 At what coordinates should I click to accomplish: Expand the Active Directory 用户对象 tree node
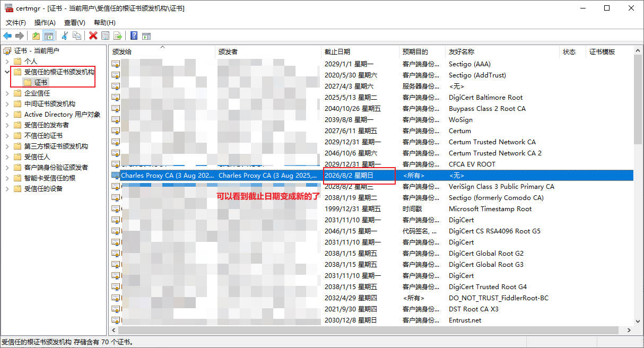[7, 115]
